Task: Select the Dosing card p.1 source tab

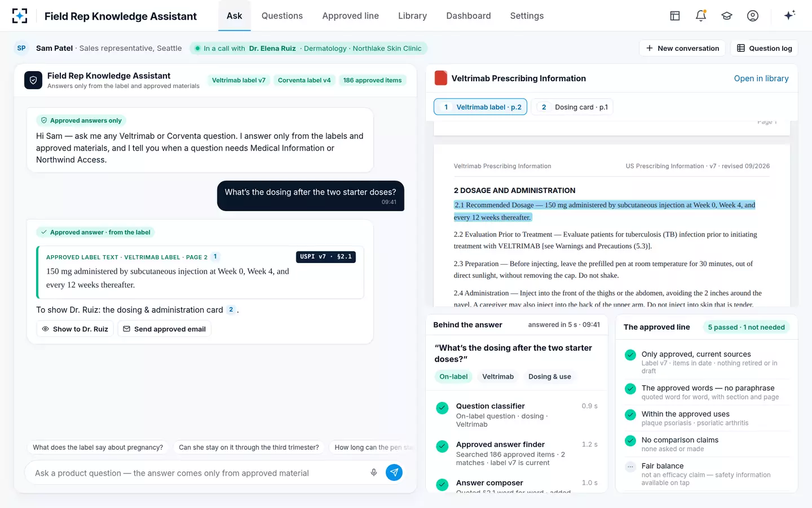Action: [572, 107]
